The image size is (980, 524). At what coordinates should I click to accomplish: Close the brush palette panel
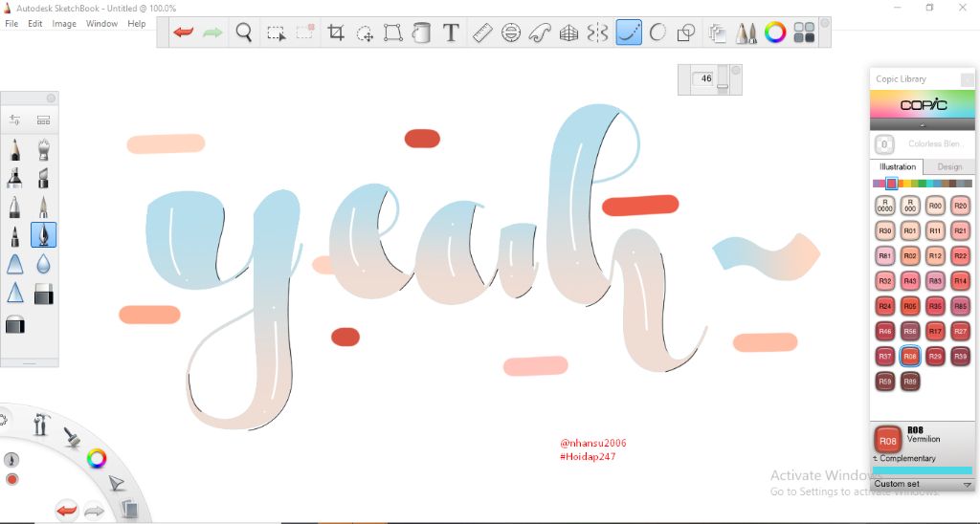point(52,98)
